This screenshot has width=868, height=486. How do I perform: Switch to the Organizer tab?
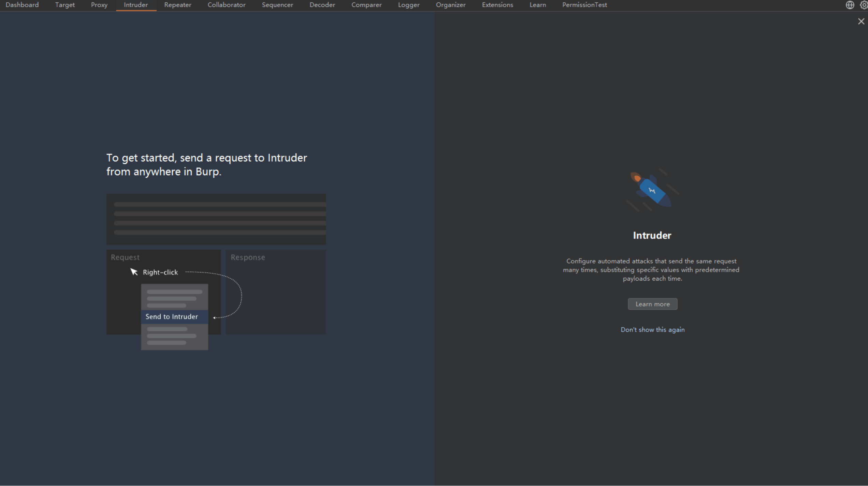click(451, 5)
